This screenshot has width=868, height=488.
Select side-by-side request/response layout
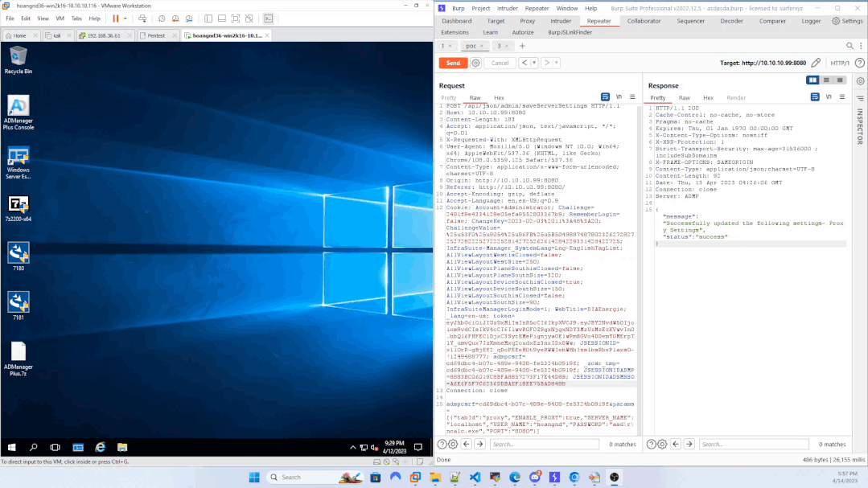click(x=812, y=80)
